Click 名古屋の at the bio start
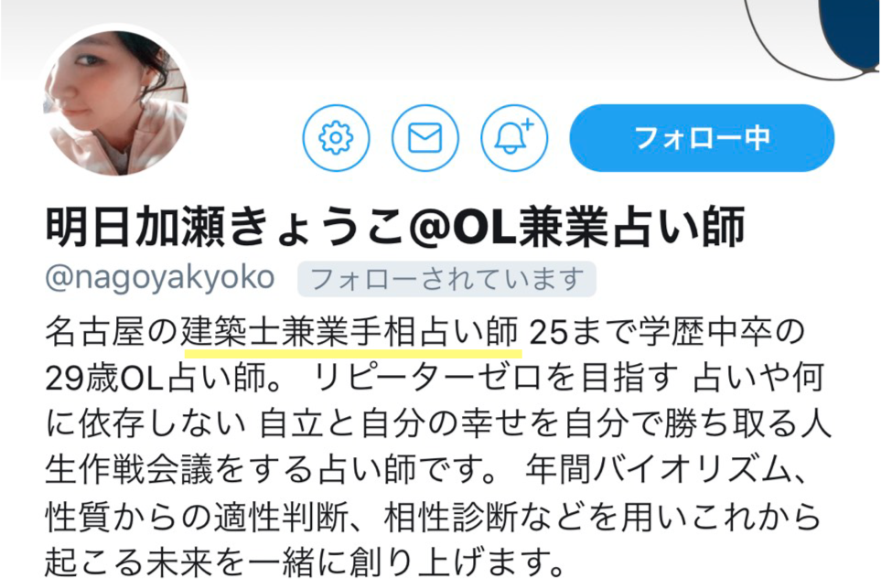The image size is (881, 588). click(x=112, y=332)
